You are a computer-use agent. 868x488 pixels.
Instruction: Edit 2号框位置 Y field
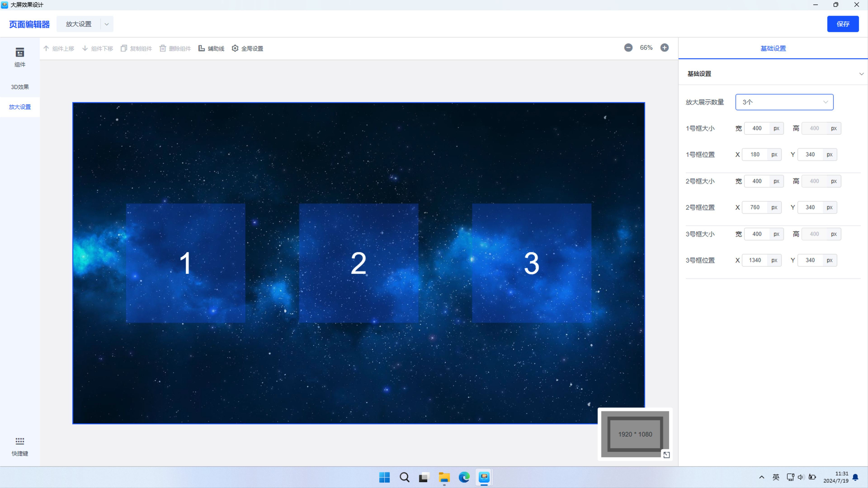tap(810, 207)
